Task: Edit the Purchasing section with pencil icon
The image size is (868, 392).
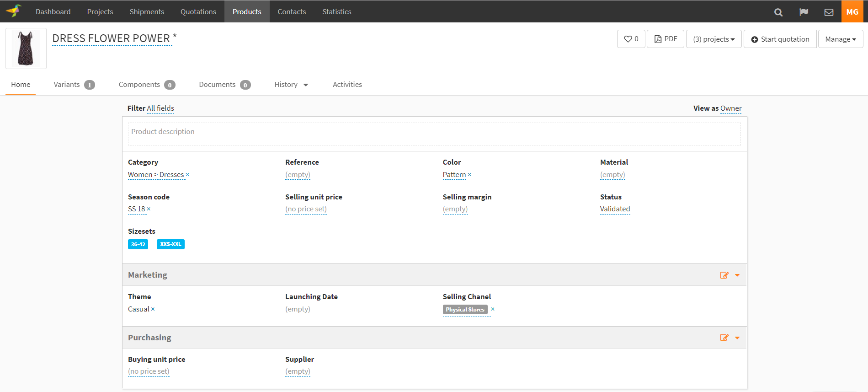Action: pyautogui.click(x=724, y=338)
